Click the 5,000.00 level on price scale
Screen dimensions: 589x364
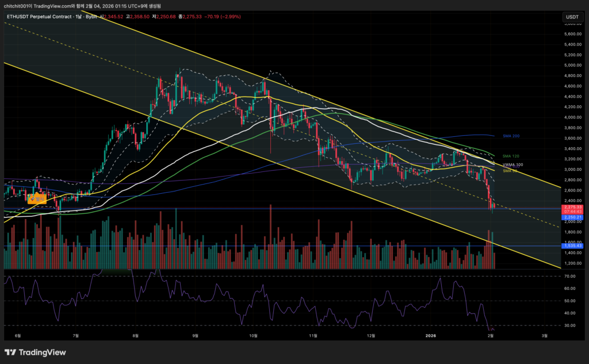572,65
